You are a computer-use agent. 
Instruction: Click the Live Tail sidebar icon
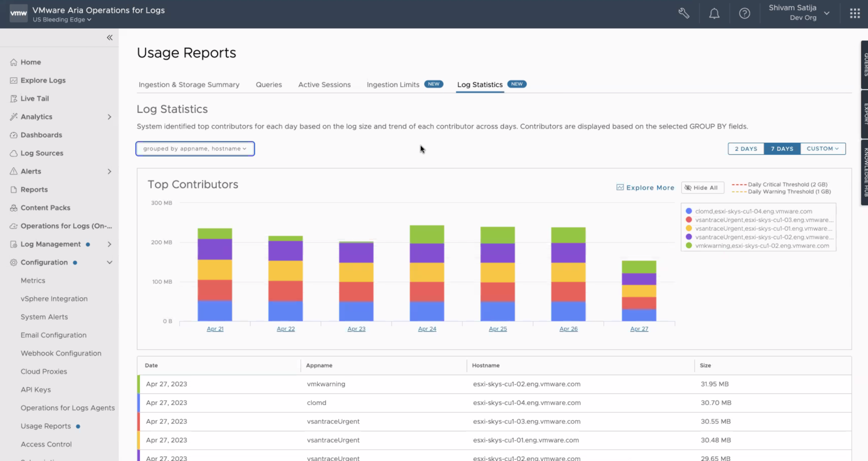click(x=14, y=99)
